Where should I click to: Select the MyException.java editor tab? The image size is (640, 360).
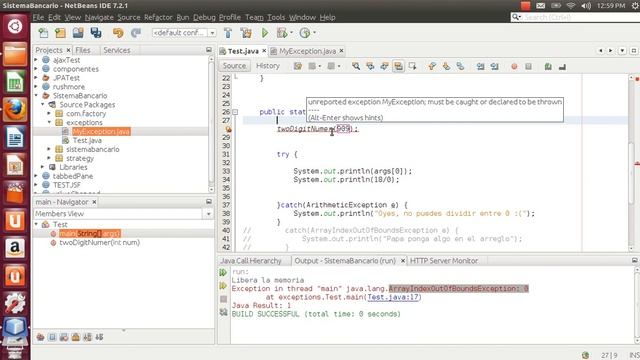(x=307, y=51)
